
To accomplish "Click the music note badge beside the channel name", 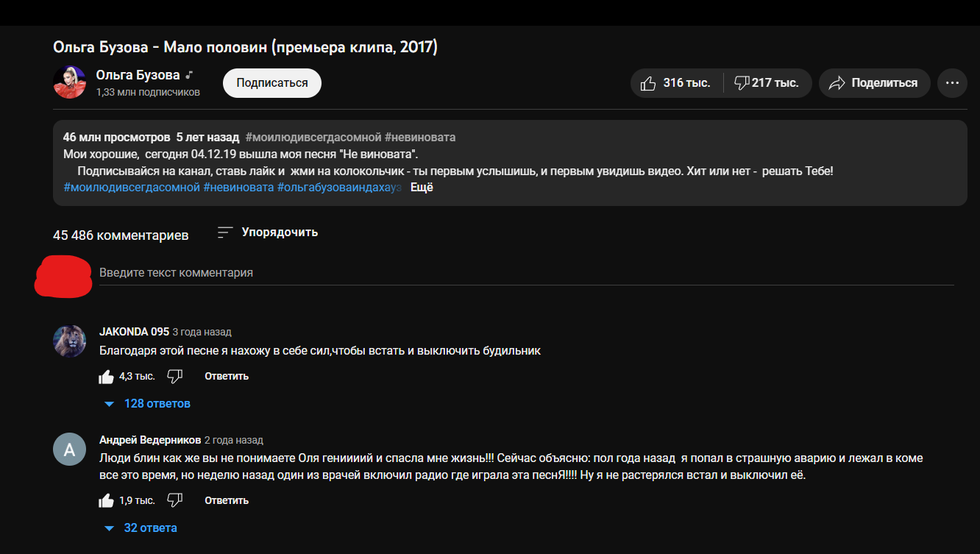I will click(x=189, y=75).
